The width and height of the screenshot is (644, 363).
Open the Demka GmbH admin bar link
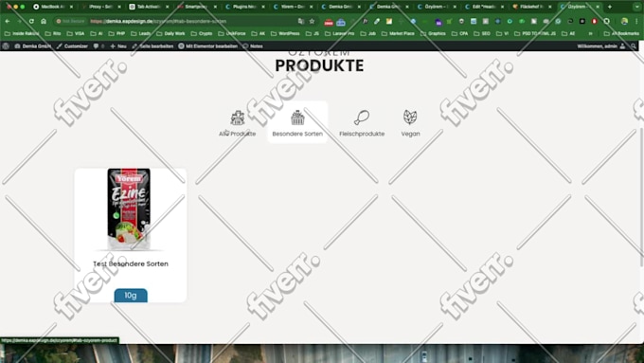[33, 46]
